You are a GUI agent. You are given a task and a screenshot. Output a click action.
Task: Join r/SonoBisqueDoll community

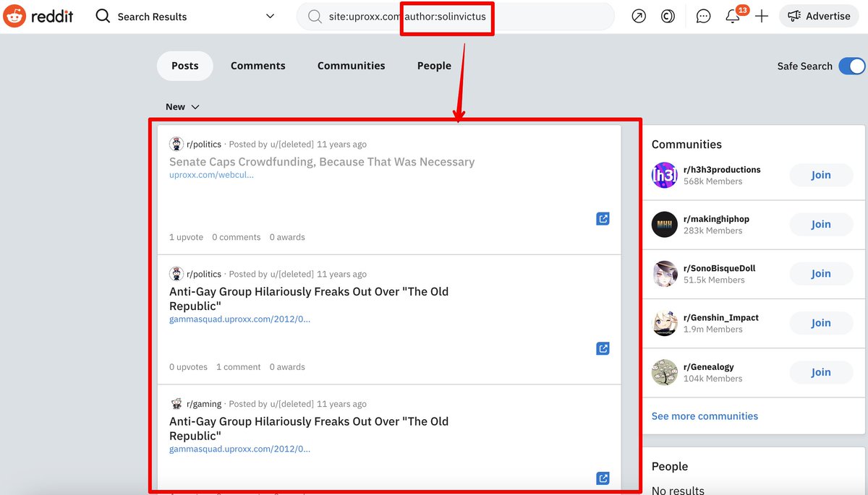(x=820, y=274)
